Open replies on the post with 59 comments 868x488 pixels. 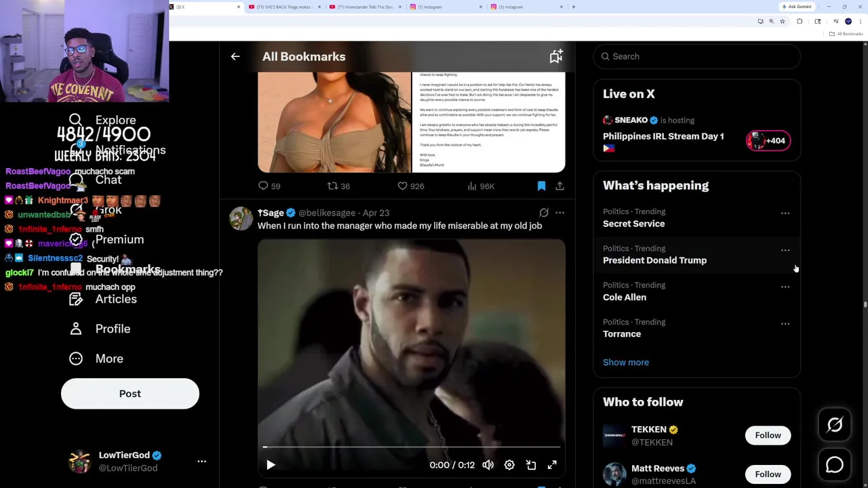[269, 186]
